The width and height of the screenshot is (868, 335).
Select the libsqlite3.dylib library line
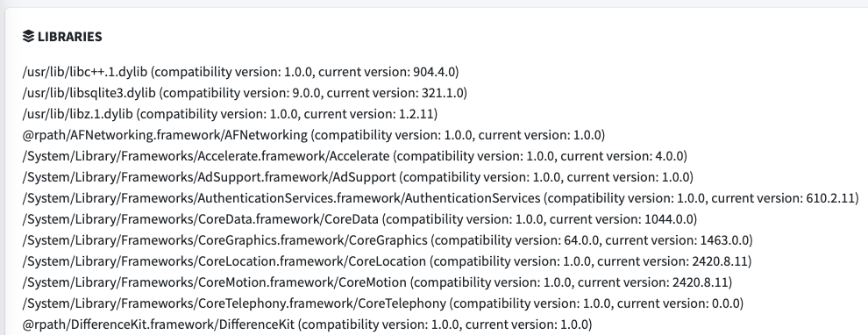(x=245, y=93)
